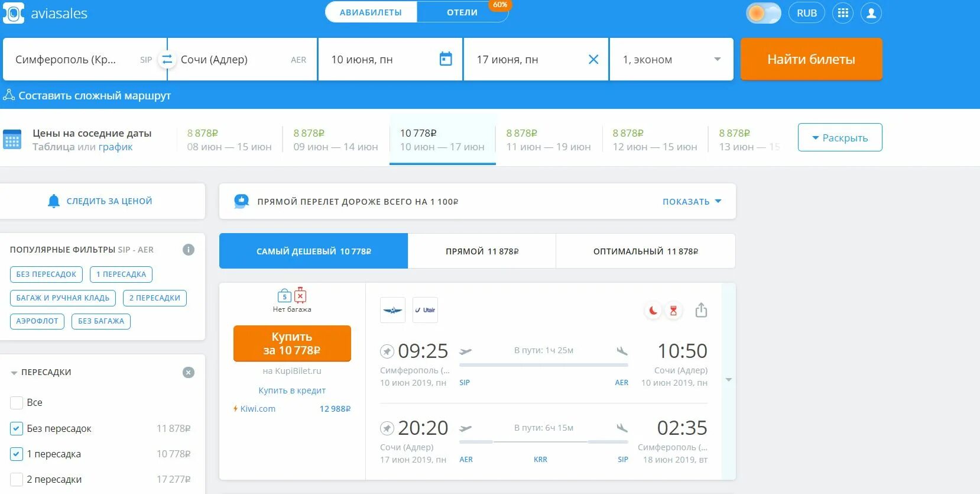
Task: Check 2 пересадки checkbox
Action: click(17, 479)
